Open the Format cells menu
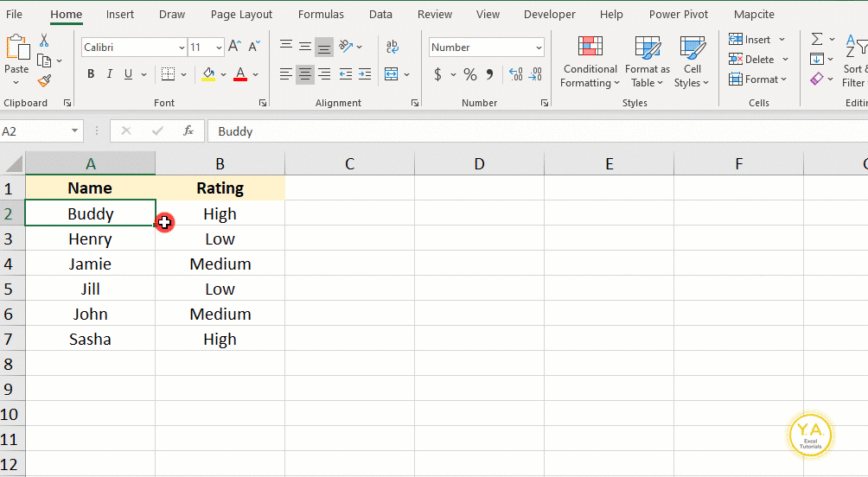 (x=757, y=79)
